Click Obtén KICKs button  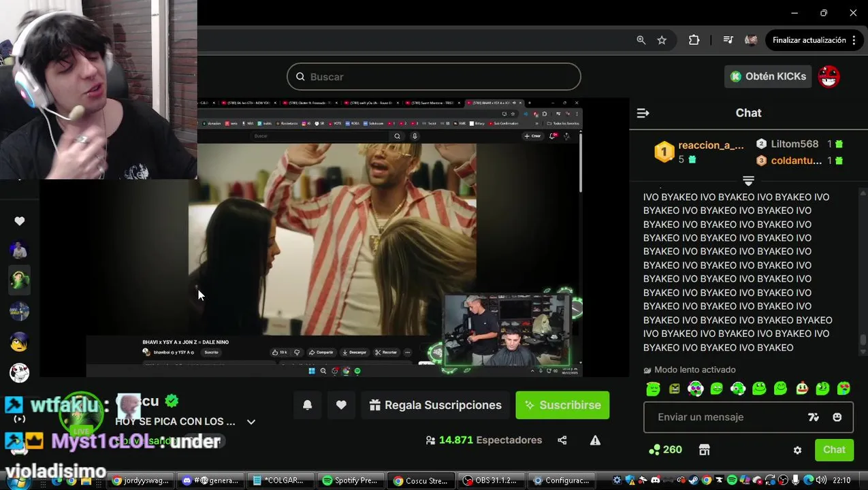point(768,76)
